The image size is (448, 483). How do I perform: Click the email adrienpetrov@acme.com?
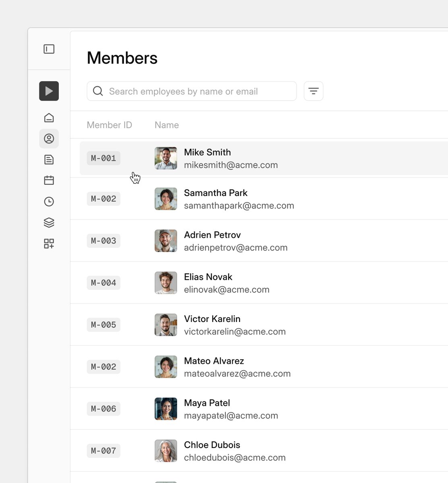click(236, 248)
